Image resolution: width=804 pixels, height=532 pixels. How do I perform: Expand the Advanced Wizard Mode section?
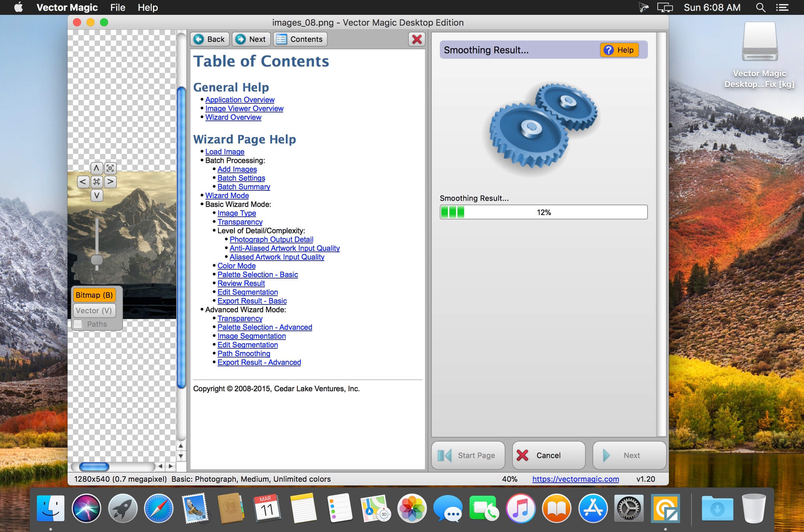(x=245, y=309)
